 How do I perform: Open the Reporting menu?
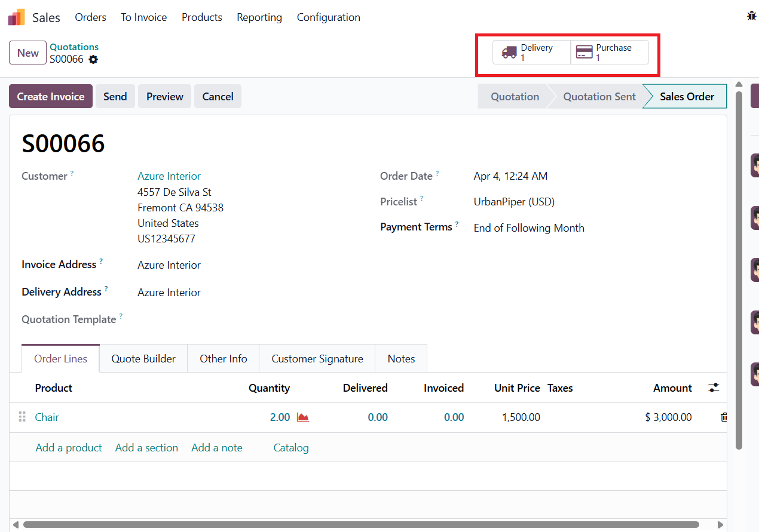pyautogui.click(x=259, y=17)
